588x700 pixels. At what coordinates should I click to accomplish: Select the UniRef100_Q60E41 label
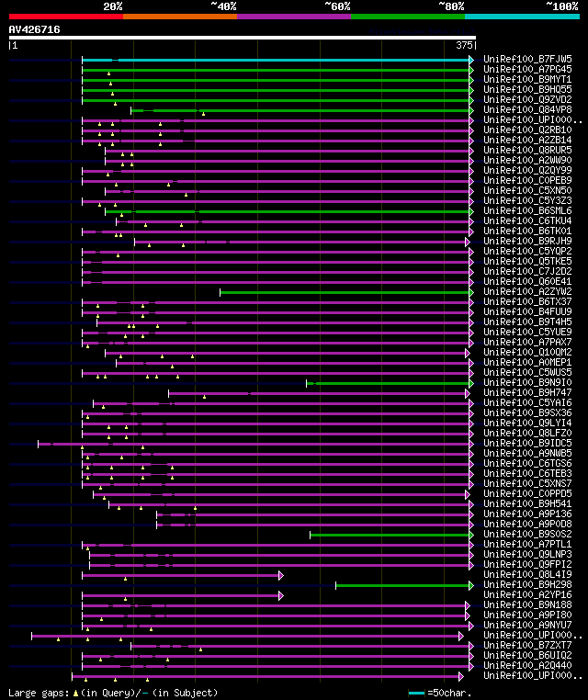click(x=527, y=281)
